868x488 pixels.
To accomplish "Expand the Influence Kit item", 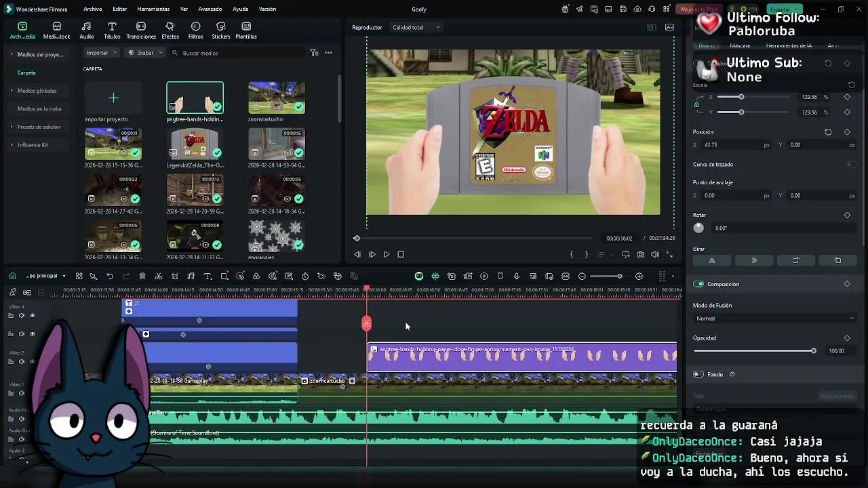I will point(12,145).
